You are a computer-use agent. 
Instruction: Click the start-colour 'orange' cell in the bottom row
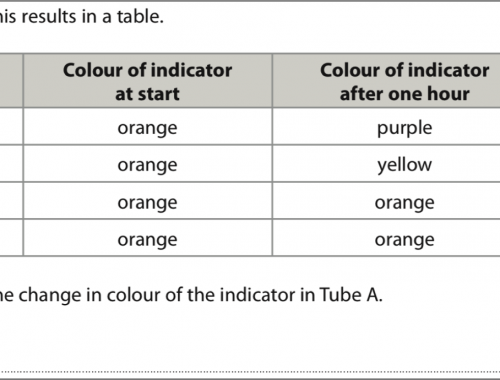pyautogui.click(x=148, y=238)
